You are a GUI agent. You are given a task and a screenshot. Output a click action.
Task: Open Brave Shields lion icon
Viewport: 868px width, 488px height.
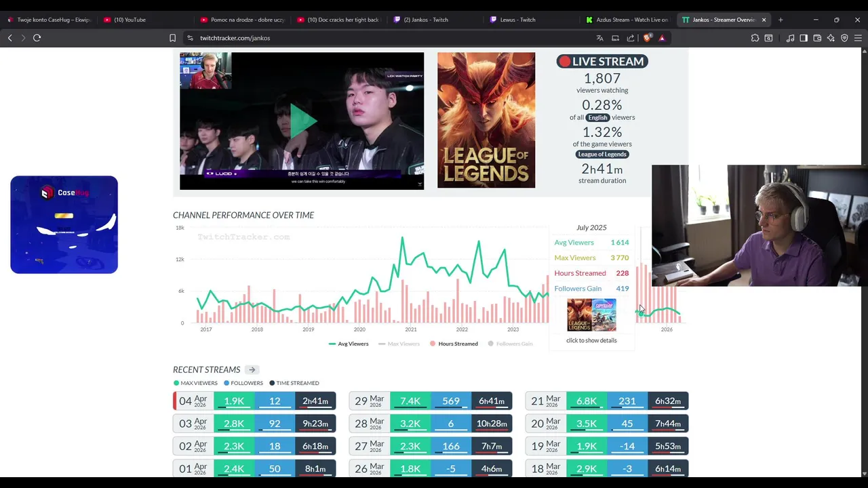point(647,38)
